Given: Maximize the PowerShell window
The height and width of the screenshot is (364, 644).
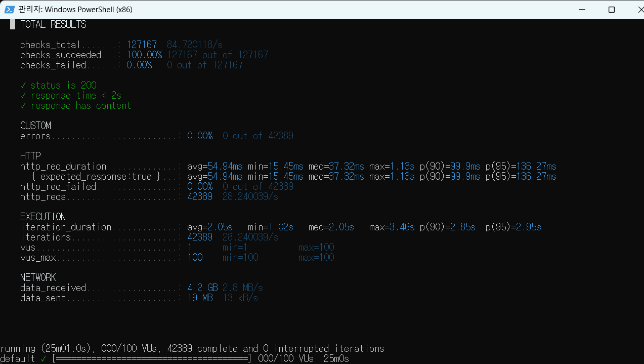Looking at the screenshot, I should pos(611,10).
